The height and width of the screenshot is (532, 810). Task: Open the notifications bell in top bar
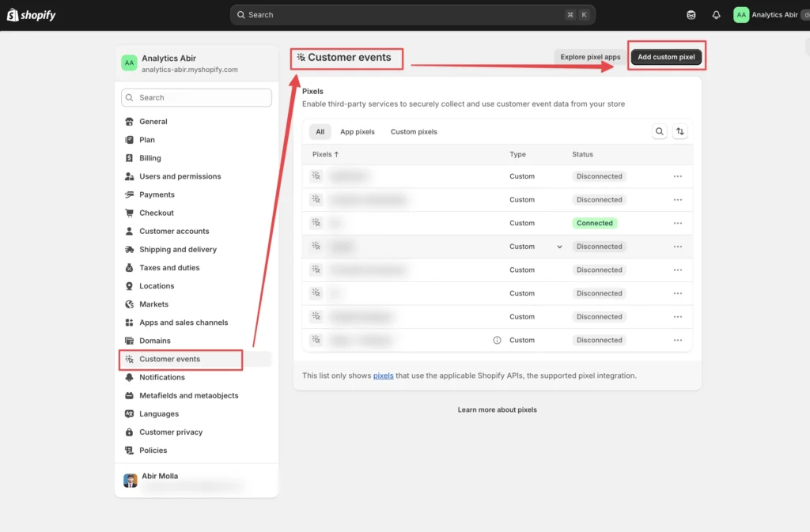click(716, 15)
